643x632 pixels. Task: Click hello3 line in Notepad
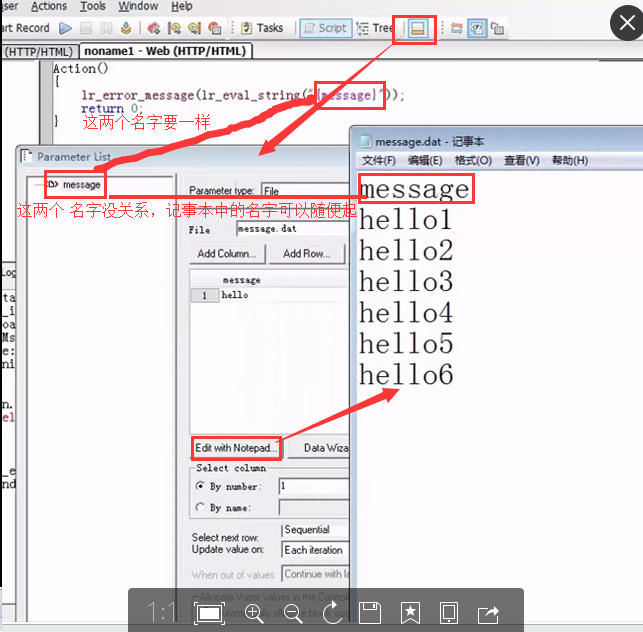click(406, 281)
